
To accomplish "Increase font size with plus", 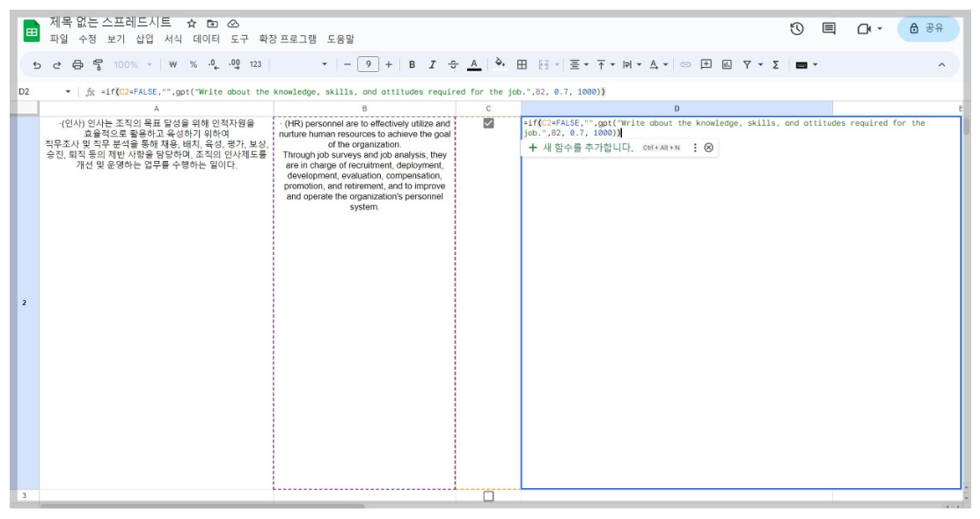I will (x=389, y=64).
